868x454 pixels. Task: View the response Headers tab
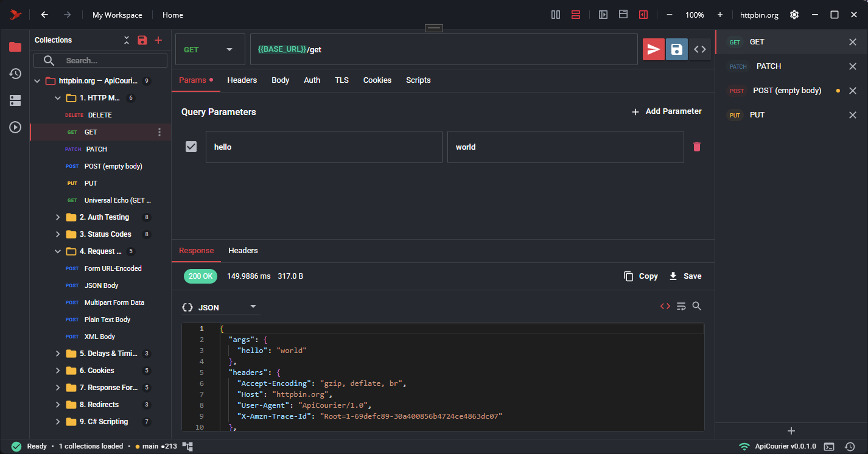(x=243, y=251)
